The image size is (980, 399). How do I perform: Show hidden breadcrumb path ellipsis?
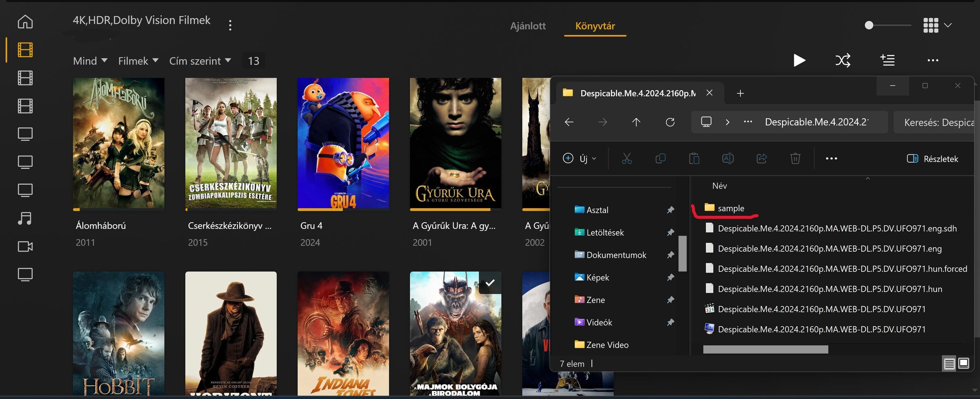748,122
